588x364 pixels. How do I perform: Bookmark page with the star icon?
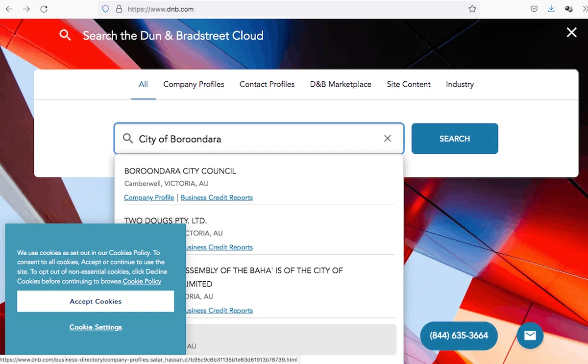472,9
